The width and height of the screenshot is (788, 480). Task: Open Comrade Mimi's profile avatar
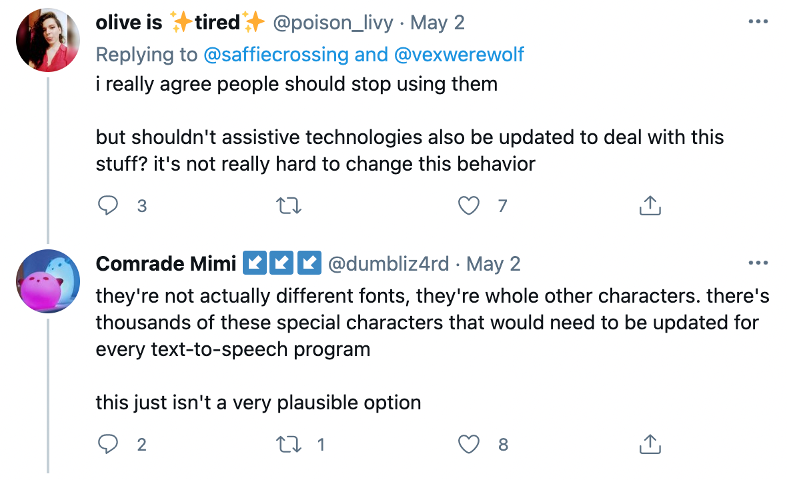coord(49,281)
